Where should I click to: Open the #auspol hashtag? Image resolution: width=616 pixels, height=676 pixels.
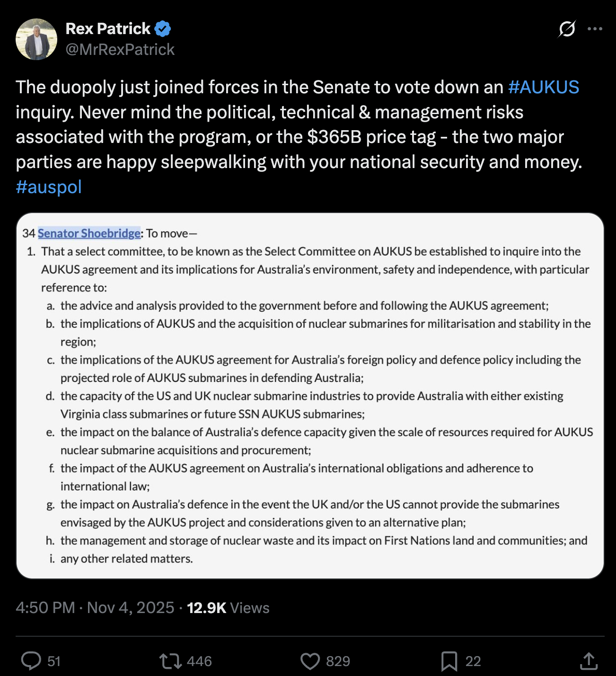[49, 187]
